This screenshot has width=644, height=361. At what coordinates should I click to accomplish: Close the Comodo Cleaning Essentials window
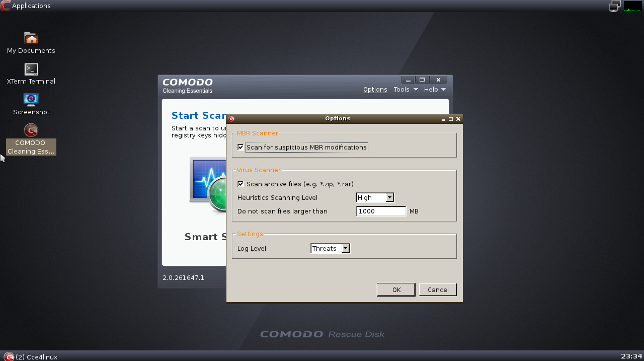[x=438, y=80]
